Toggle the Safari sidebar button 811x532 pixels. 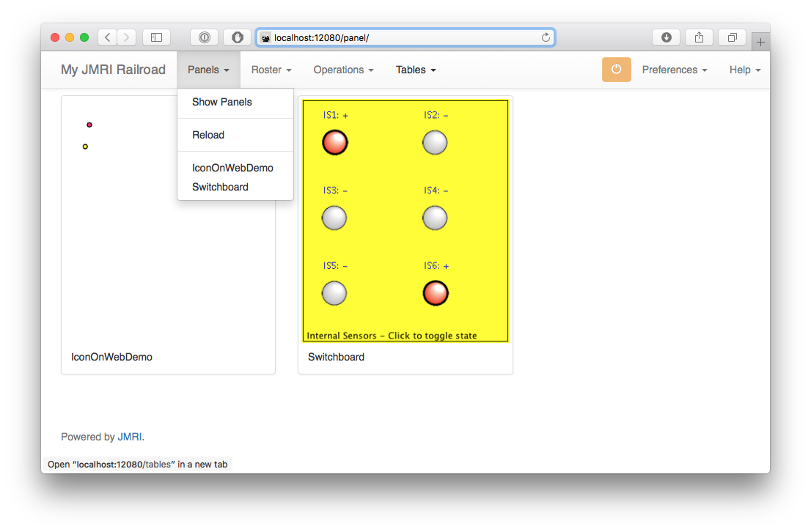[x=156, y=37]
